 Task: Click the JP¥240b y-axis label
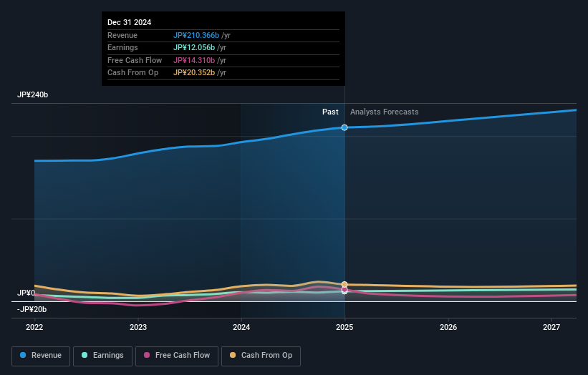point(33,94)
